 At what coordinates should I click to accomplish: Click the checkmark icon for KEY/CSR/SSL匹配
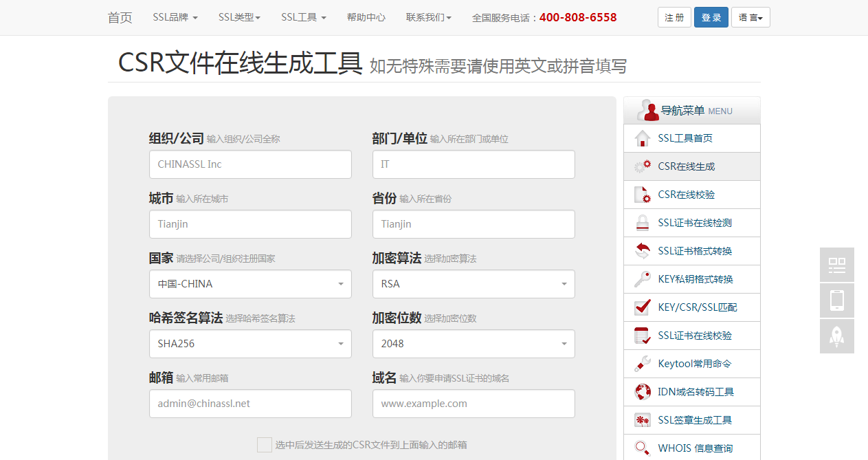(642, 307)
